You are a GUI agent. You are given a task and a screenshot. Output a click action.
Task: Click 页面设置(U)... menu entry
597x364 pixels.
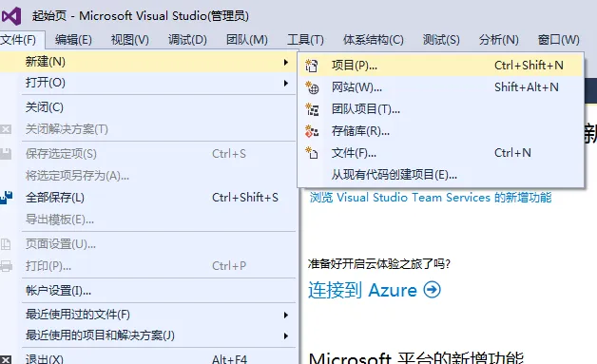(147, 244)
